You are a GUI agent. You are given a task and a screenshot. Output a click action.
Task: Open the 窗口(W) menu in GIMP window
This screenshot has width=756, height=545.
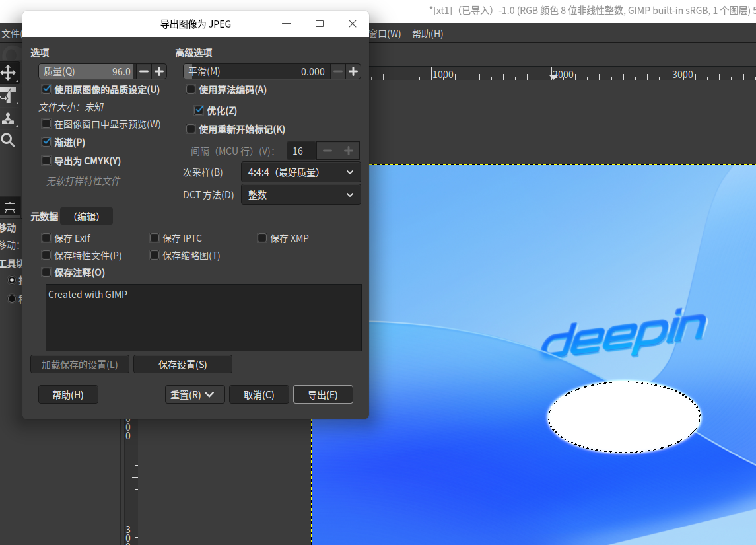[x=385, y=34]
